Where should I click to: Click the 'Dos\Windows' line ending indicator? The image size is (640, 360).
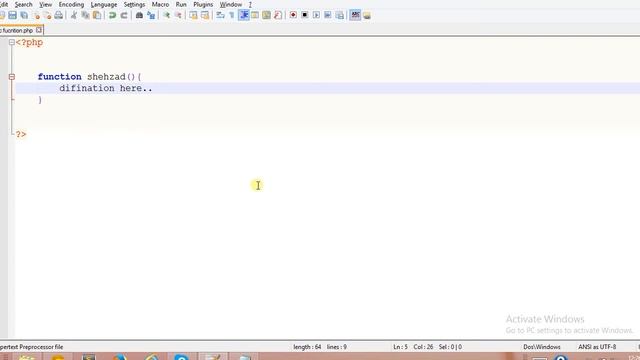click(542, 347)
